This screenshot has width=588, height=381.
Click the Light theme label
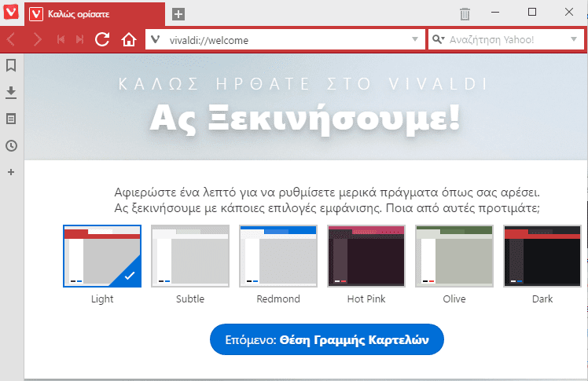[102, 299]
